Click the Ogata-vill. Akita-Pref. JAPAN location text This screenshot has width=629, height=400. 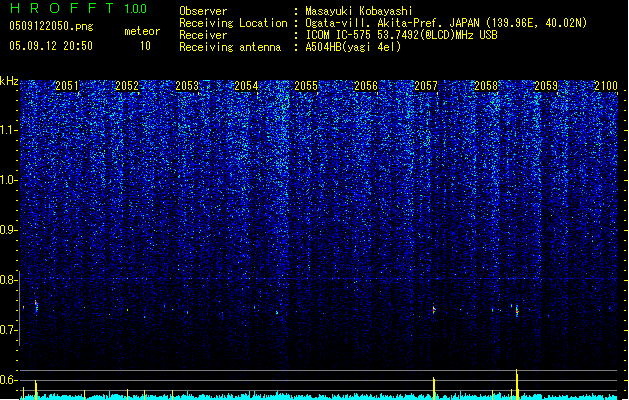[x=446, y=23]
